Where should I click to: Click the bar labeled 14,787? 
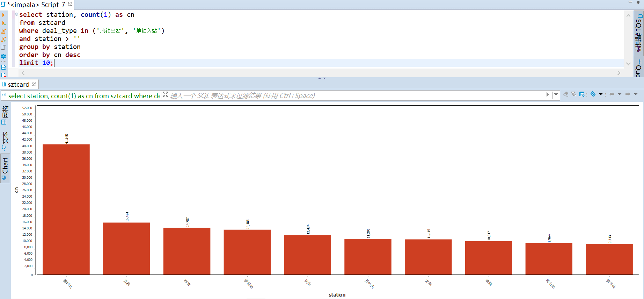tap(187, 251)
